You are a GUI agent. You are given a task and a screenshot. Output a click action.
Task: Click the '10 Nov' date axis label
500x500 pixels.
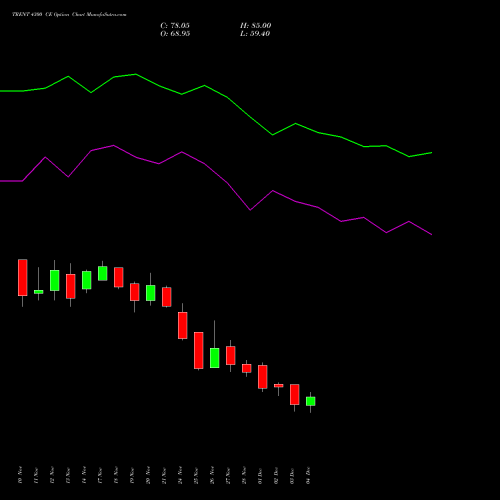point(20,475)
